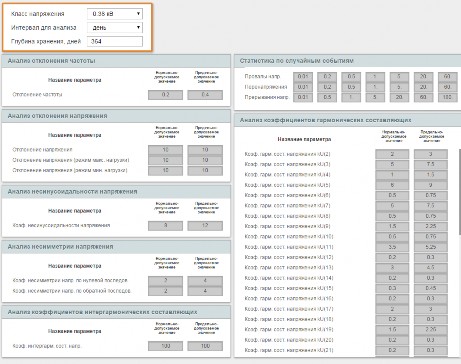Click normal value field for Отклонение напряжения row
This screenshot has width=461, height=364.
(165, 150)
